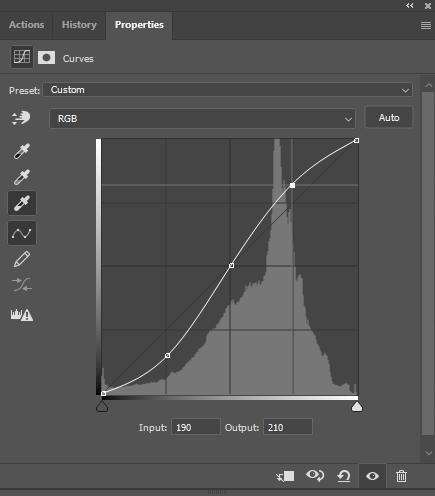Toggle layer visibility eye icon
Image resolution: width=435 pixels, height=496 pixels.
pyautogui.click(x=372, y=476)
